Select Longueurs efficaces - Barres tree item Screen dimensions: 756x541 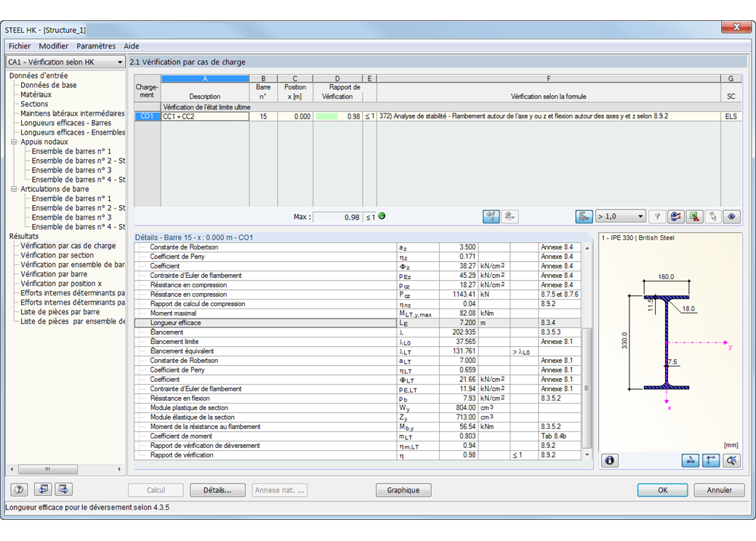point(65,123)
